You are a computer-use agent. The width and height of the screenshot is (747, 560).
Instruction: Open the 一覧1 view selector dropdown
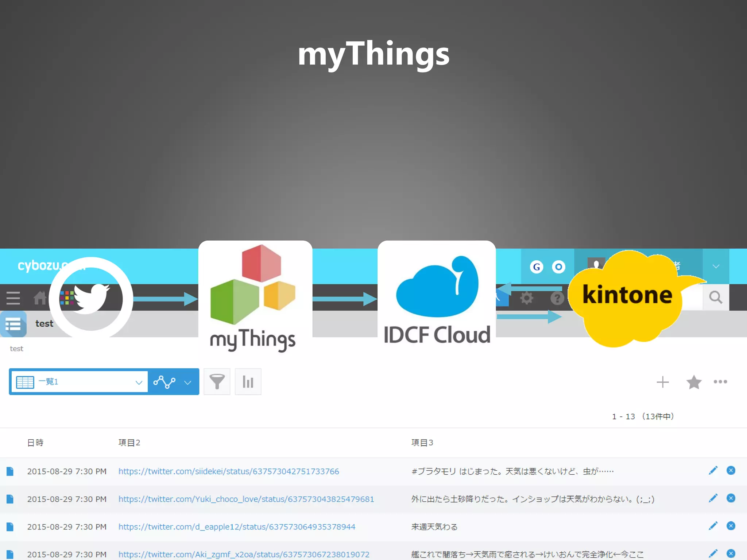[x=80, y=382]
